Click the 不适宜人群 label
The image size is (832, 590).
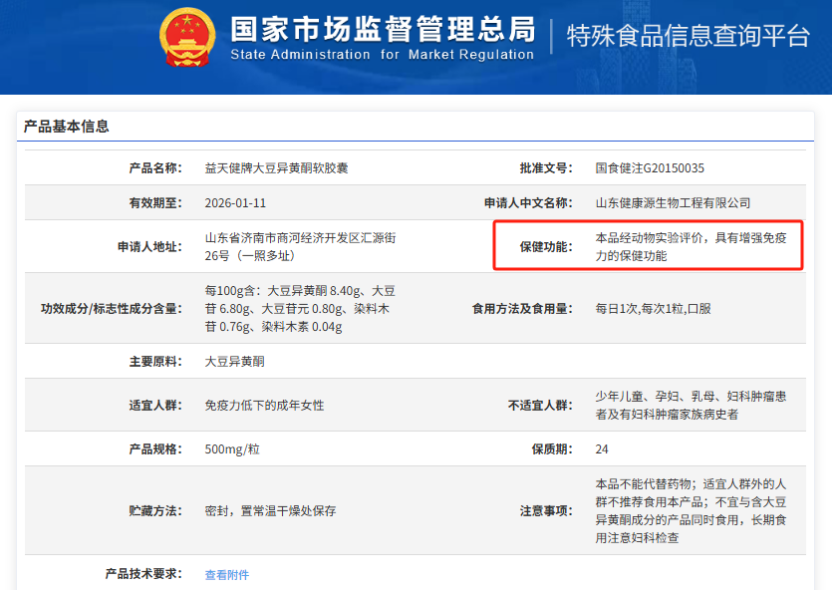540,405
